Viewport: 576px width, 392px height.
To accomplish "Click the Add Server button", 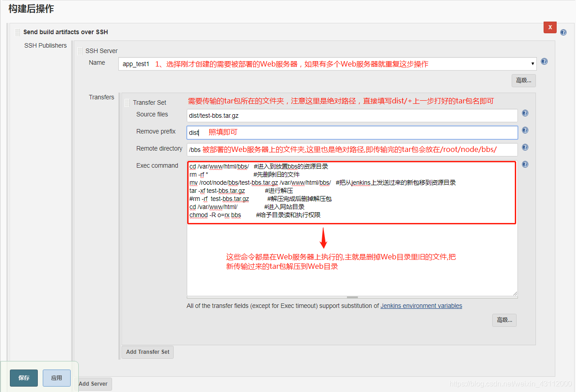I will [x=93, y=384].
